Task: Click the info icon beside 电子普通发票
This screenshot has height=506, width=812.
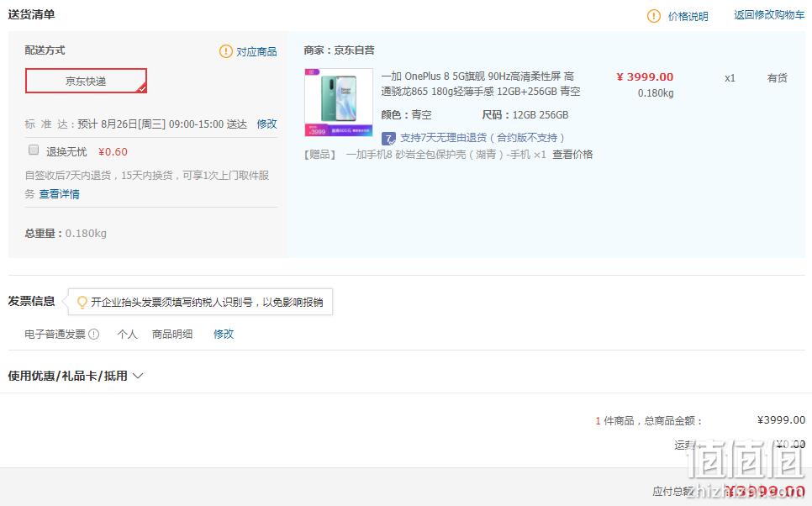Action: tap(94, 334)
